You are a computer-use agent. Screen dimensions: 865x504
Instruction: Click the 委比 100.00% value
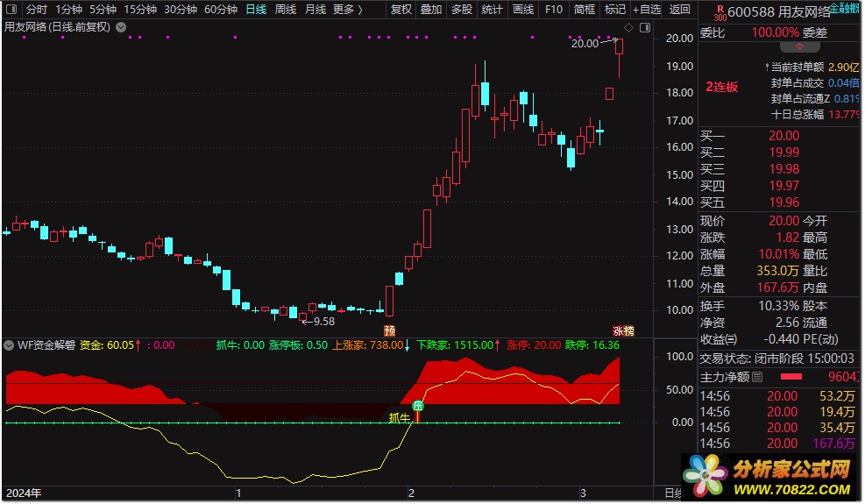point(776,32)
